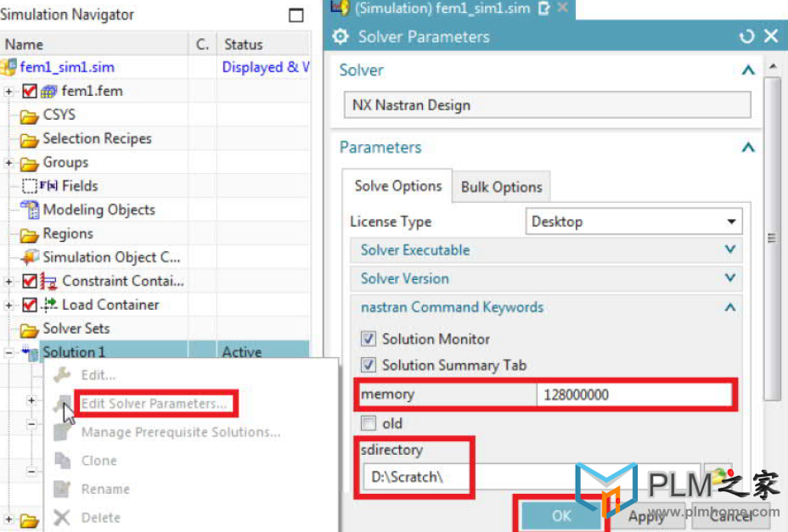
Task: Maximize the Simulation Navigator panel
Action: pos(296,15)
